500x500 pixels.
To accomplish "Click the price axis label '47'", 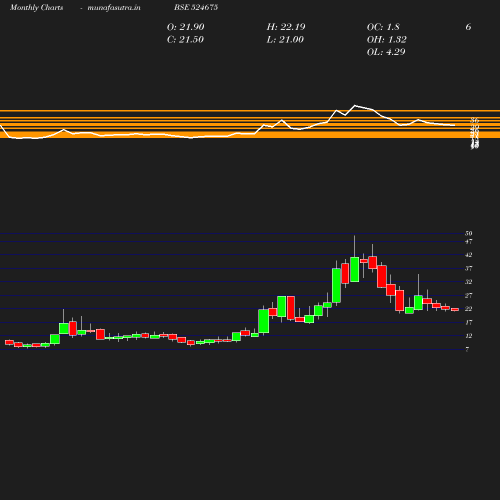I will click(468, 241).
